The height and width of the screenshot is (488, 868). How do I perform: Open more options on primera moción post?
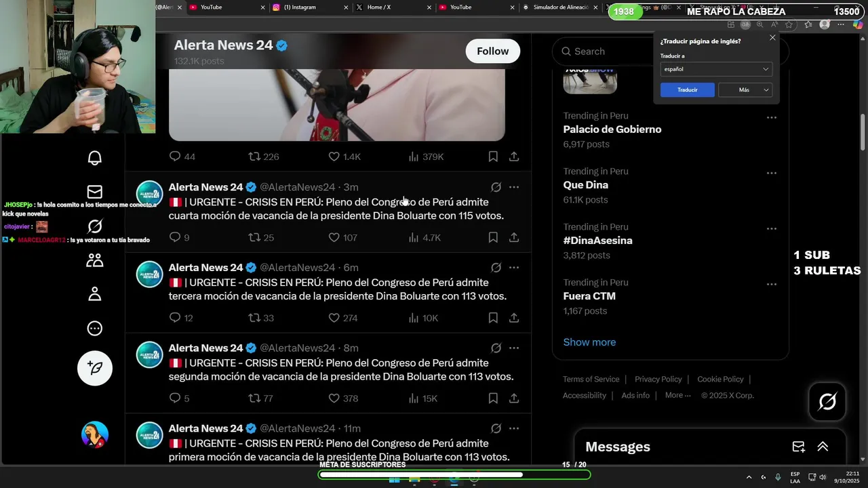pos(514,428)
